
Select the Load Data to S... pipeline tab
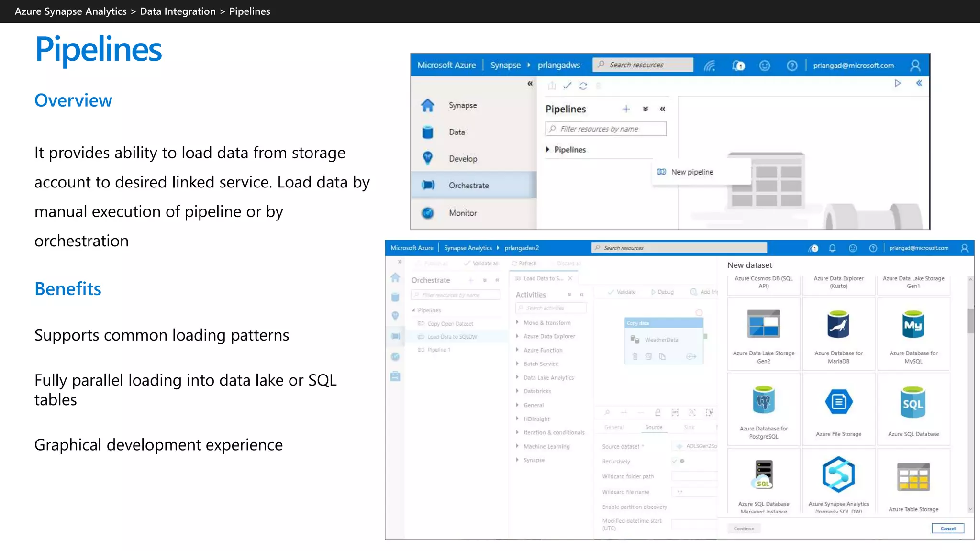pos(544,278)
